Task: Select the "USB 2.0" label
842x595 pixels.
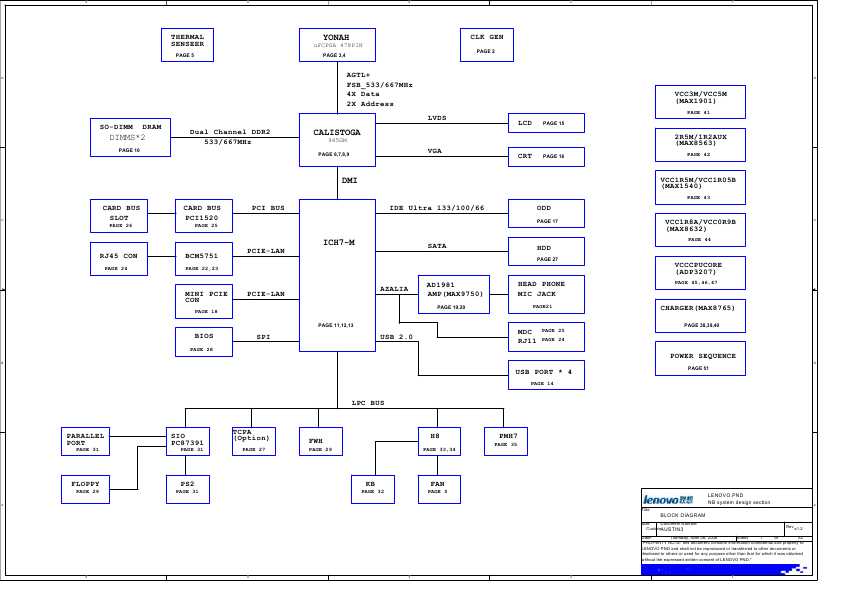Action: pos(396,337)
